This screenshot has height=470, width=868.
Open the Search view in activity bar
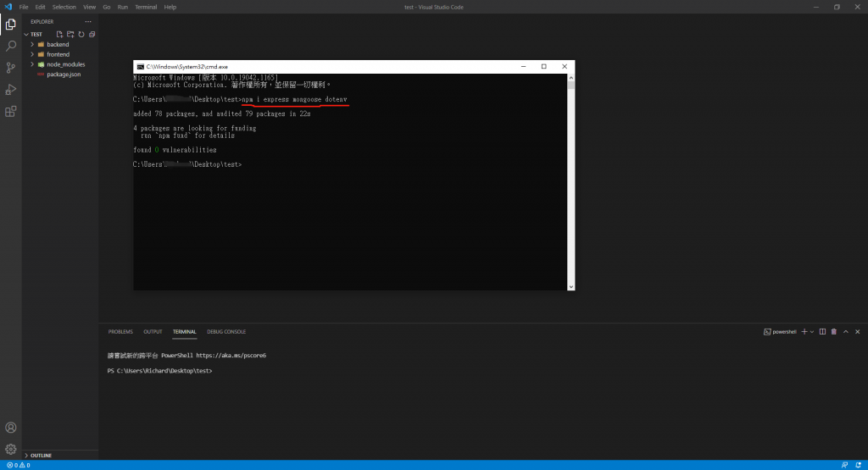pyautogui.click(x=10, y=46)
